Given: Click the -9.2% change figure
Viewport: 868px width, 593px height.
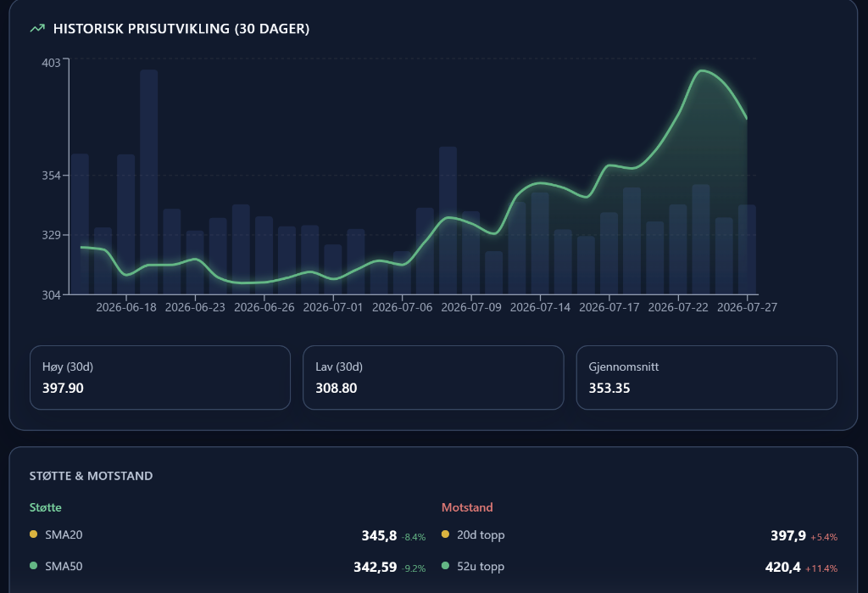Looking at the screenshot, I should click(x=414, y=568).
